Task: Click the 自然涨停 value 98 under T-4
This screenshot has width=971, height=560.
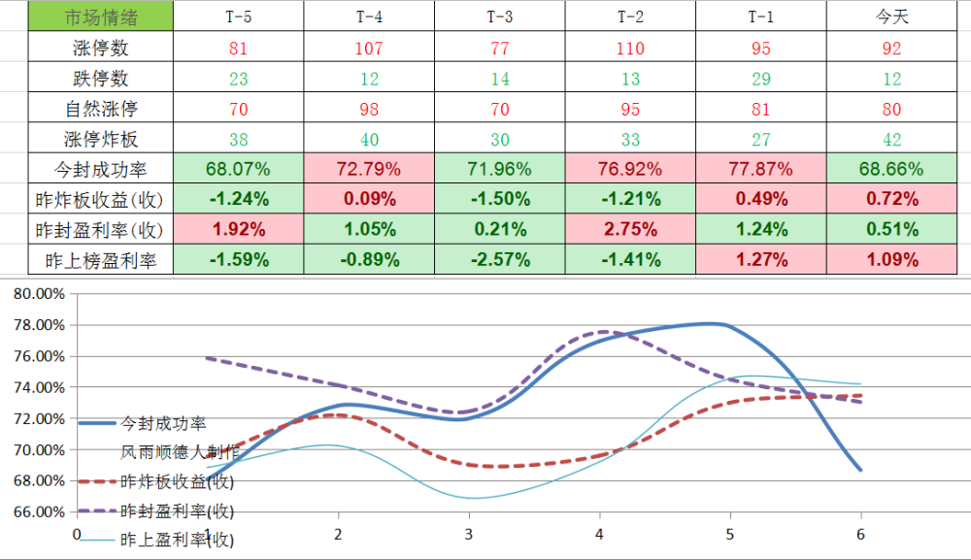Action: click(x=369, y=109)
